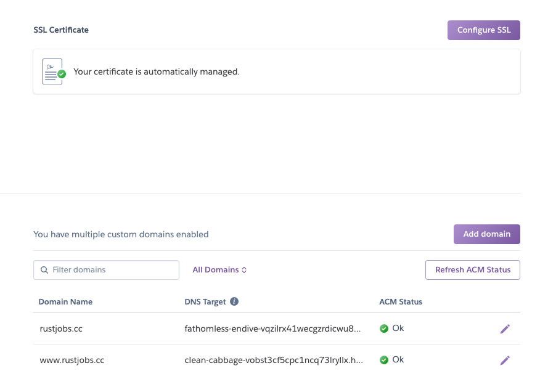This screenshot has width=540, height=392.
Task: Open the All Domains filter dropdown
Action: click(220, 269)
